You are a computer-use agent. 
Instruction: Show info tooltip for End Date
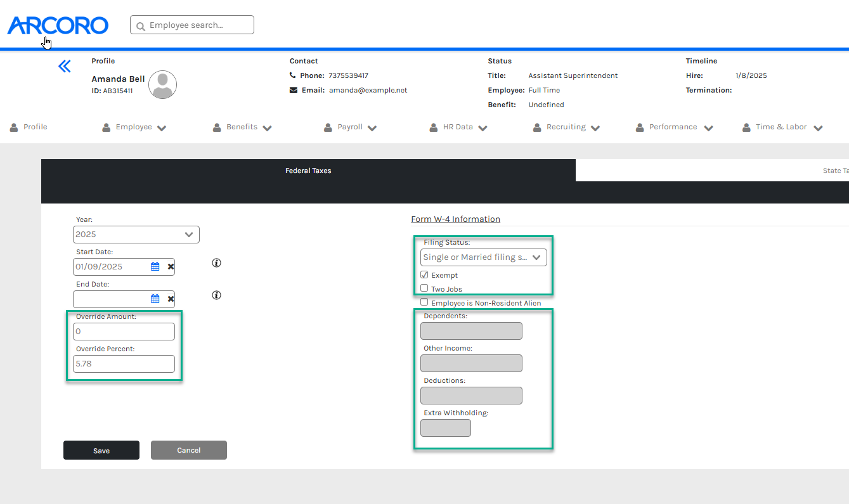click(x=216, y=295)
